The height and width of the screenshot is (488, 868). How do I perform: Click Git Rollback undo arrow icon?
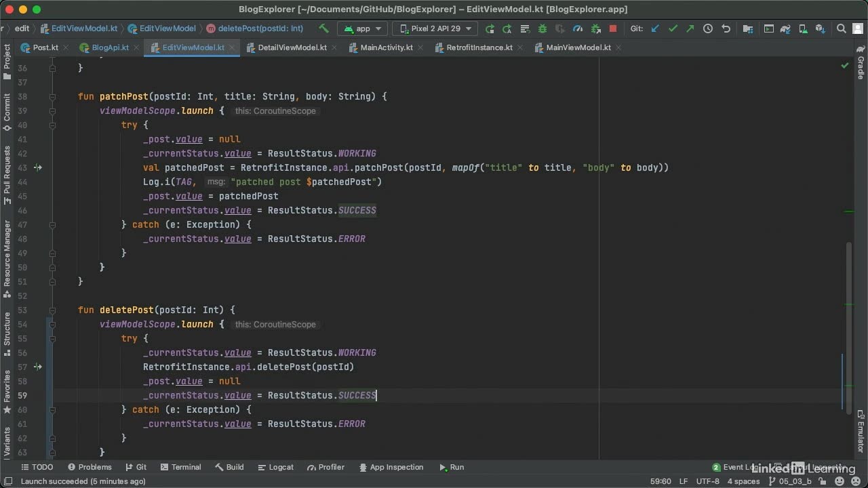726,28
